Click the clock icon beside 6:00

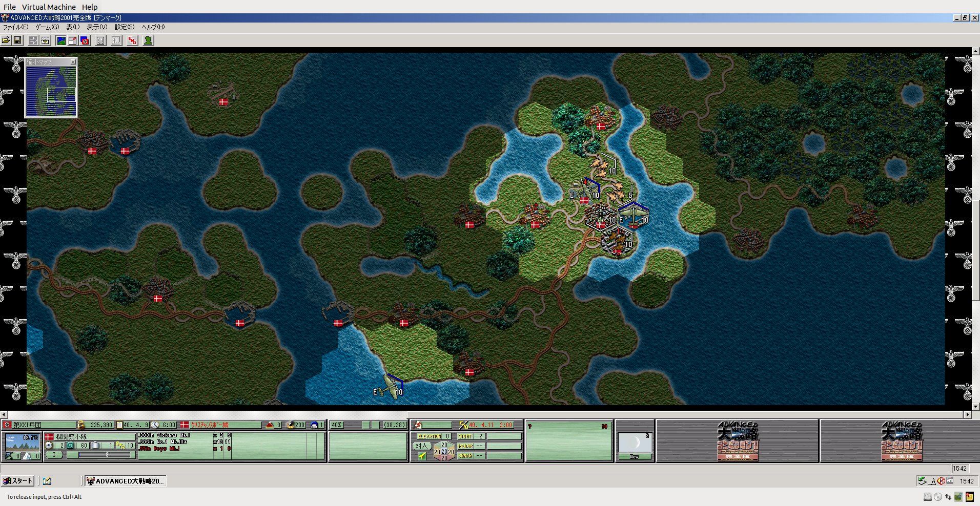(x=155, y=425)
